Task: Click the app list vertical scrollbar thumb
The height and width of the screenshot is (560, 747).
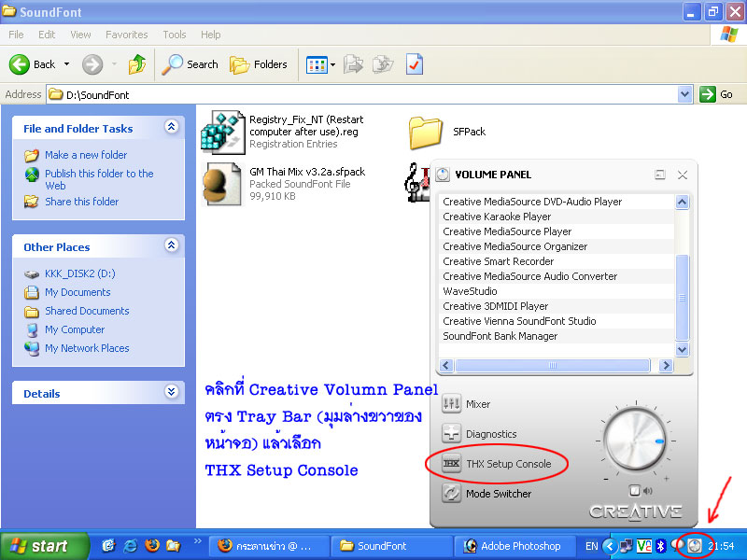Action: click(683, 298)
